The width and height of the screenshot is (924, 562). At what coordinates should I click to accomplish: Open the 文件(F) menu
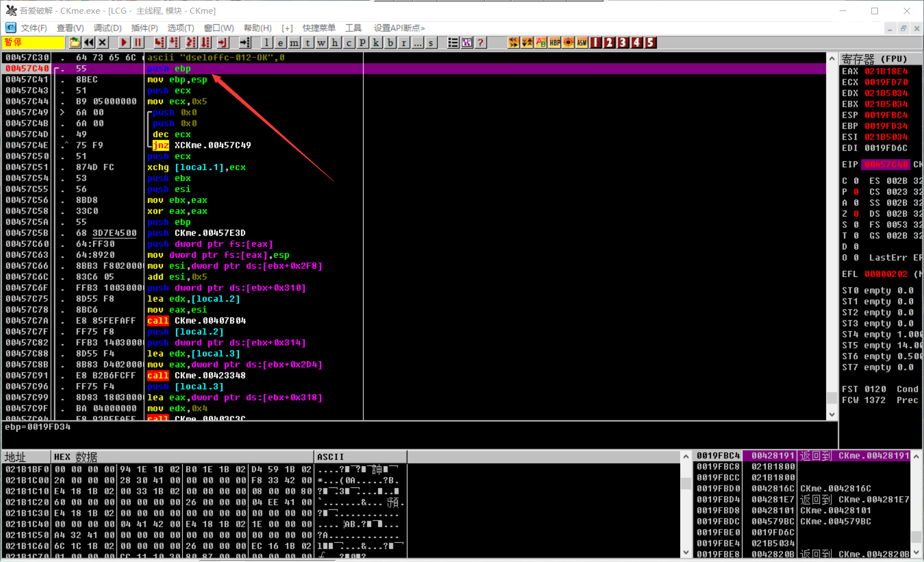[x=33, y=28]
